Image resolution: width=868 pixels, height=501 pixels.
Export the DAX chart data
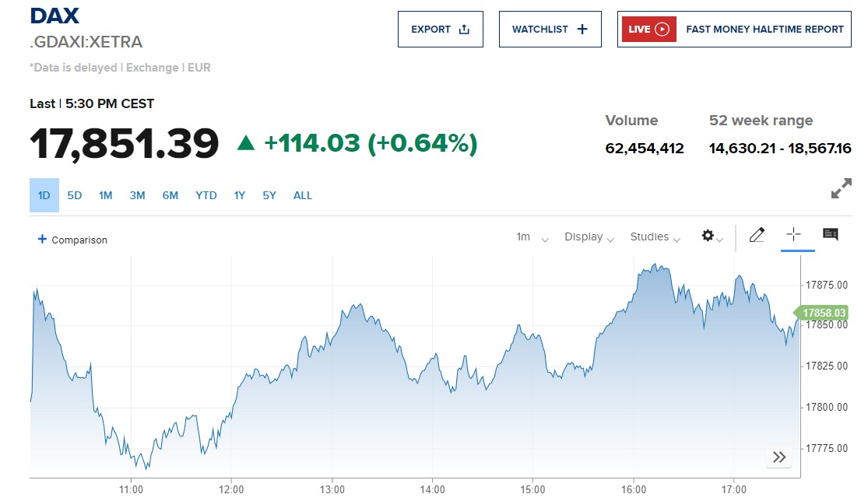tap(440, 30)
